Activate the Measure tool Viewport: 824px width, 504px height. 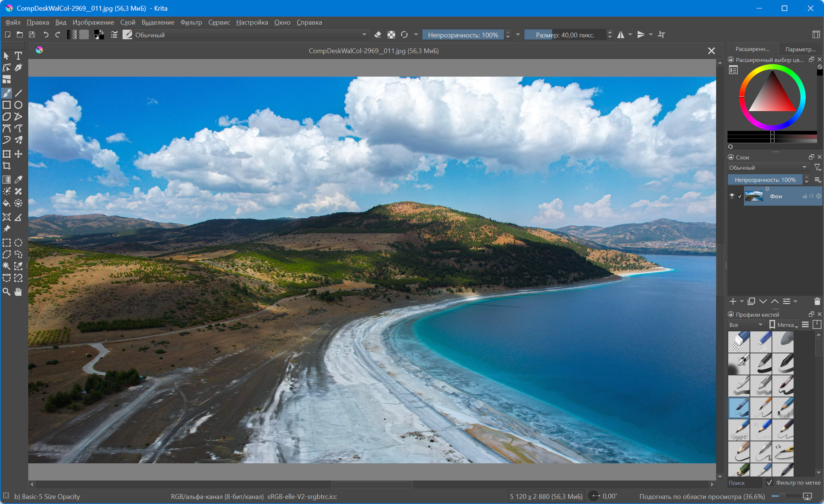coord(18,217)
